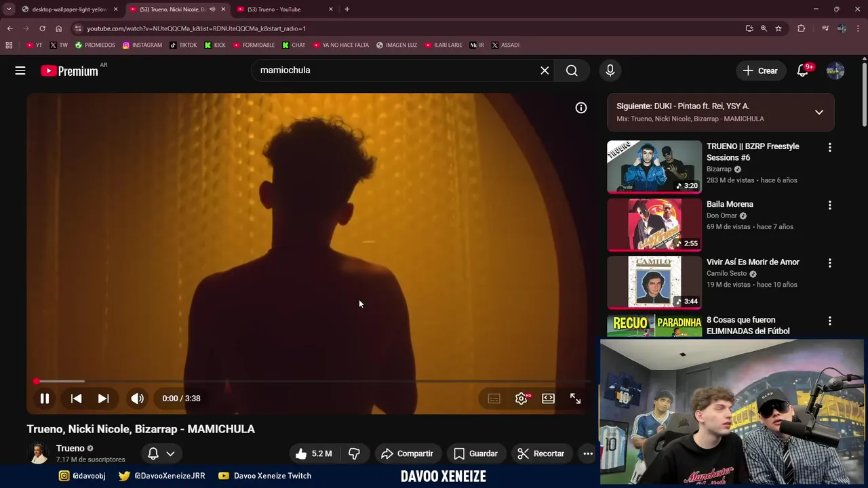Open the tab search dropdown
The height and width of the screenshot is (488, 868).
8,9
